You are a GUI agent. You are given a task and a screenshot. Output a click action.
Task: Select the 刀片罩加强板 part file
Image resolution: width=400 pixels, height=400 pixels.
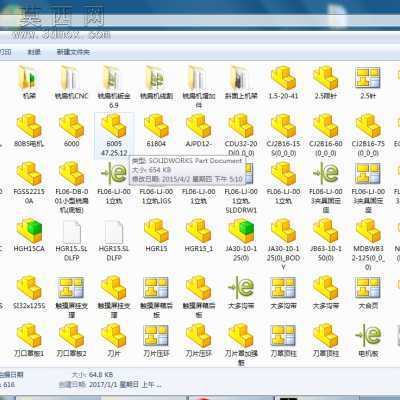tap(241, 345)
